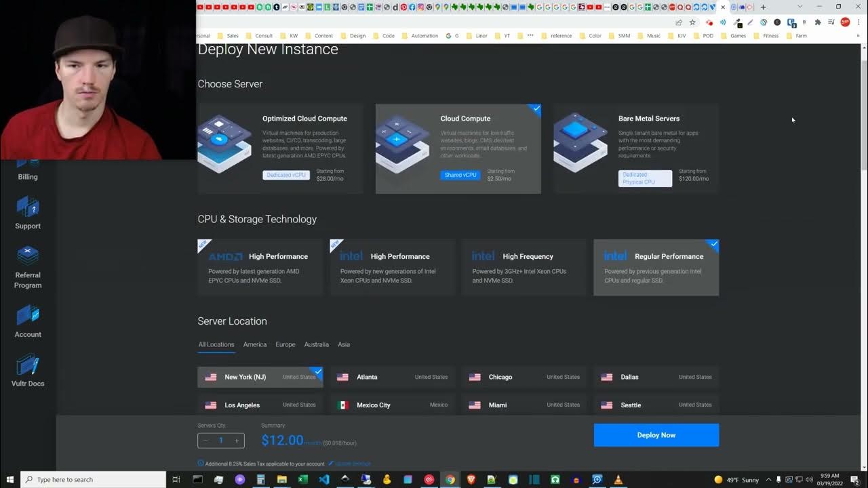Launch Visual Studio Code from taskbar
868x488 pixels.
point(324,479)
